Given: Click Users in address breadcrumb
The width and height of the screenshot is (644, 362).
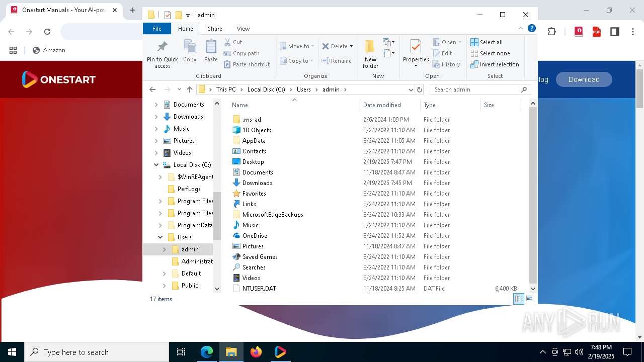Looking at the screenshot, I should 304,89.
